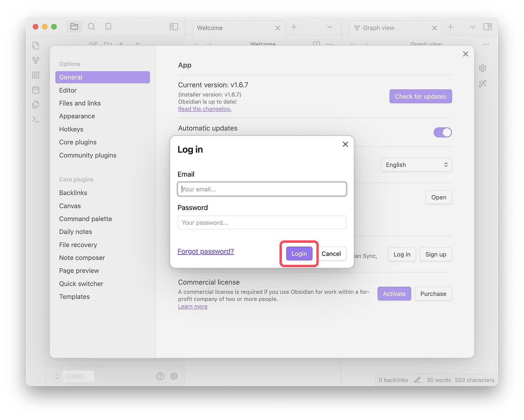
Task: Collapse the left sidebar with the panel icon
Action: pos(174,27)
